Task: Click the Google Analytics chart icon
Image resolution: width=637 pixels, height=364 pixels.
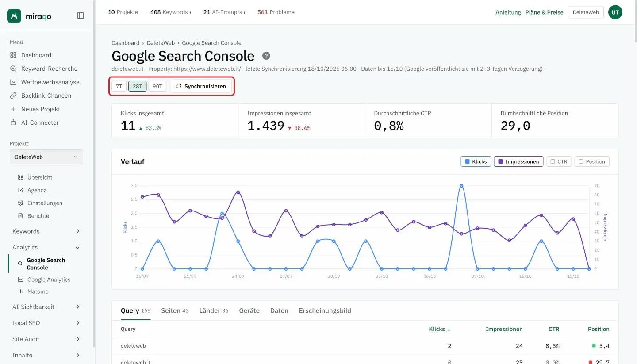Action: 20,280
